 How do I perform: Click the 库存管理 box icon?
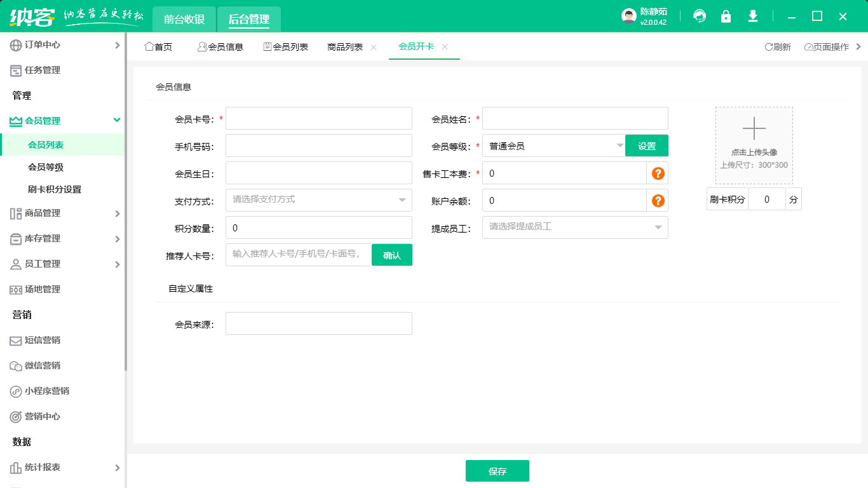(16, 239)
